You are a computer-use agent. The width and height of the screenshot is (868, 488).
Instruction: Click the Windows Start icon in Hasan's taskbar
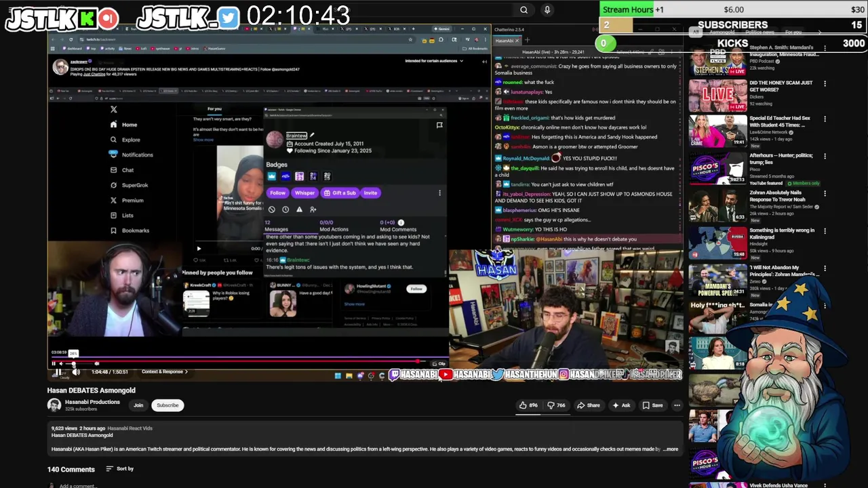click(338, 375)
